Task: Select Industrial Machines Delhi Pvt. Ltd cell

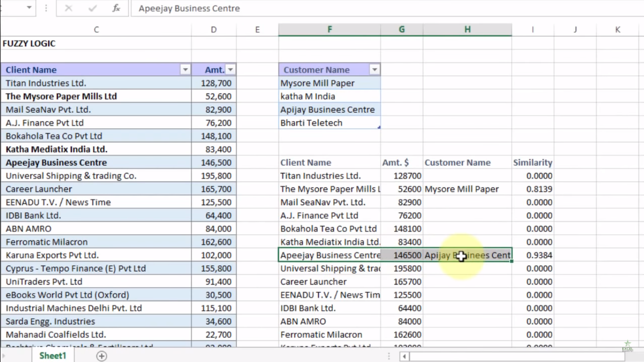Action: (x=96, y=308)
